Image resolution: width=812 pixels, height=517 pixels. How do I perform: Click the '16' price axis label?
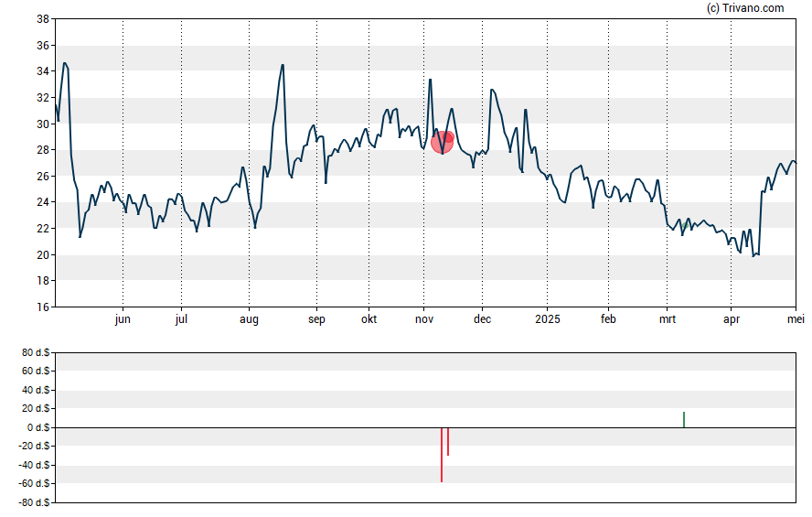tap(43, 307)
